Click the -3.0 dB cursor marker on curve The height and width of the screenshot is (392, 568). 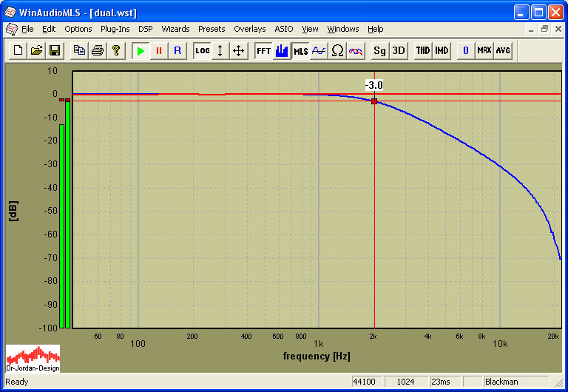pyautogui.click(x=374, y=101)
